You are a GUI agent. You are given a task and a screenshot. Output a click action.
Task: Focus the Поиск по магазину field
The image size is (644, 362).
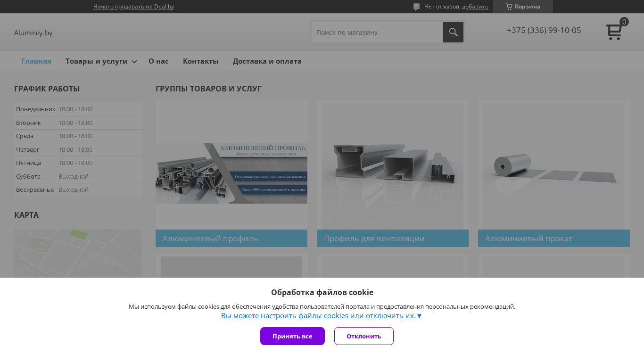[x=377, y=32]
